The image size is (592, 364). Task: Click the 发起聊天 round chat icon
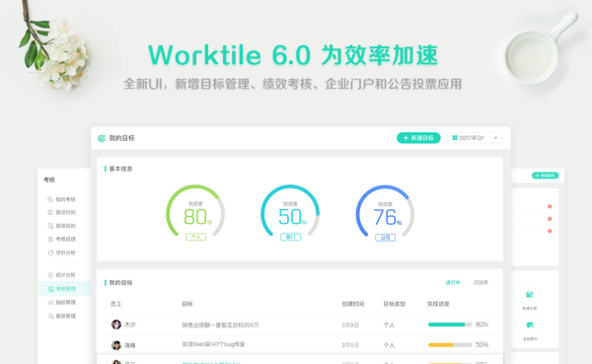point(529,325)
